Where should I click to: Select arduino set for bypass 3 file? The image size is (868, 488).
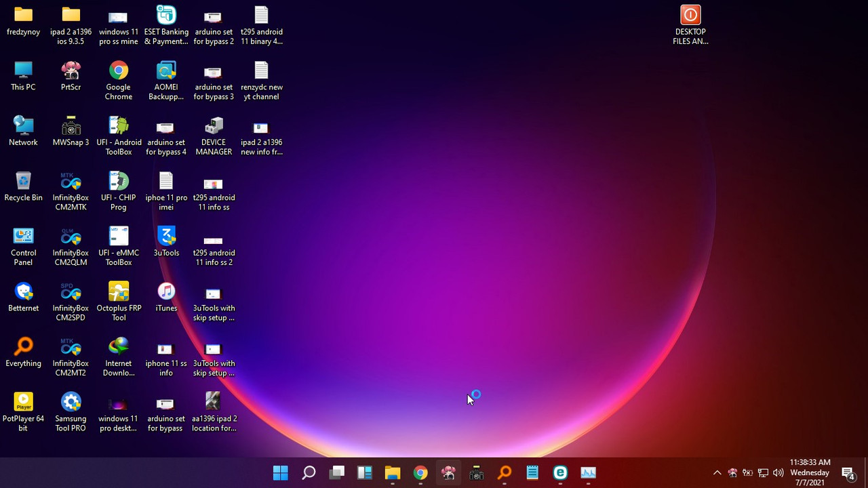click(x=214, y=81)
